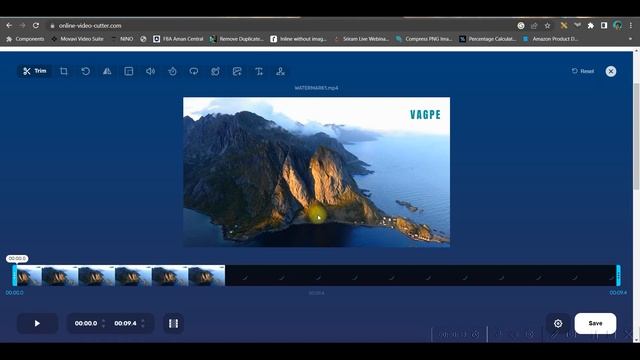Open the Chrome profile avatar
The width and height of the screenshot is (640, 360).
pyautogui.click(x=618, y=26)
